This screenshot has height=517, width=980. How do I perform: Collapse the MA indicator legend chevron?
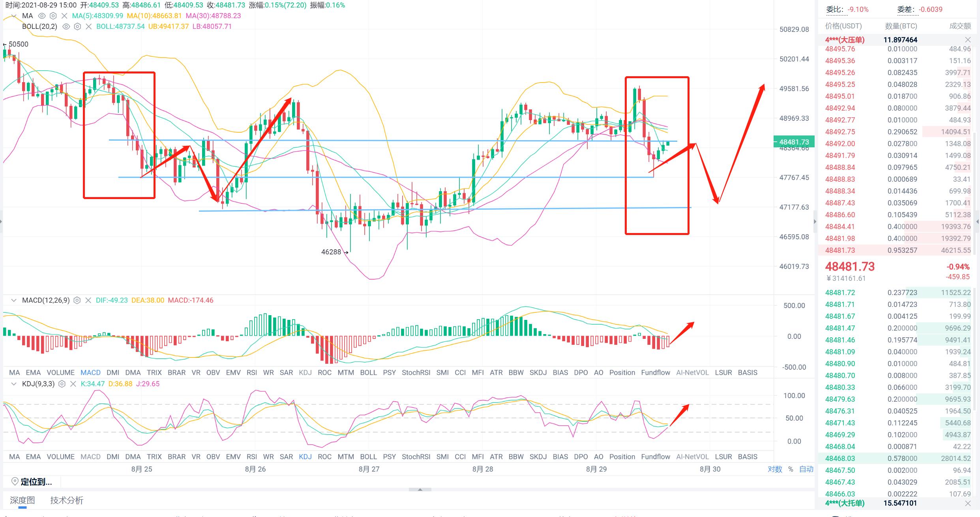(x=14, y=16)
